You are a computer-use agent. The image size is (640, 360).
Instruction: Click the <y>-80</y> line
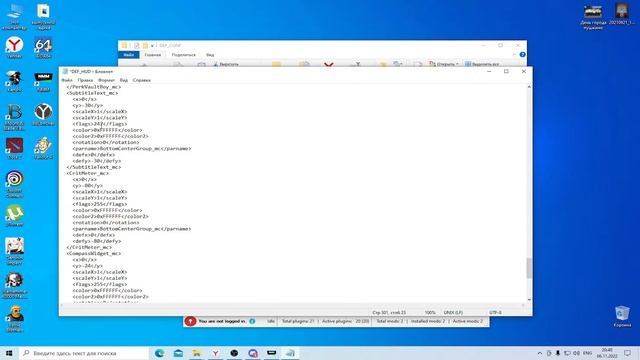[x=87, y=185]
